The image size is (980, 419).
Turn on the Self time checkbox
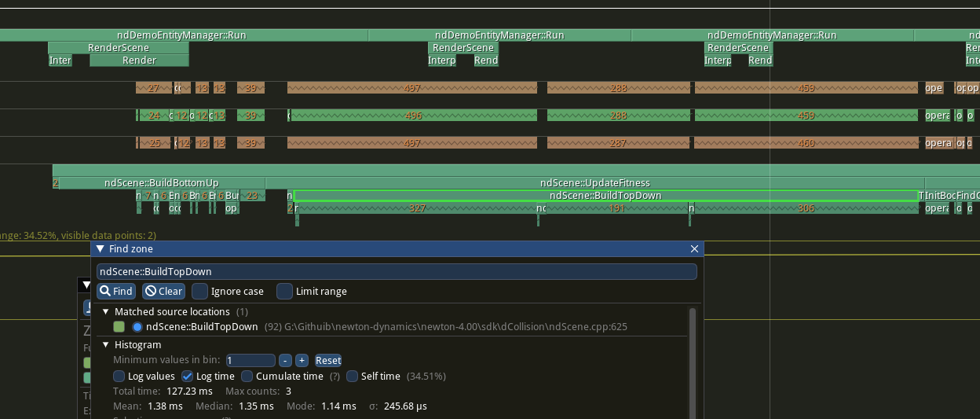(x=353, y=377)
